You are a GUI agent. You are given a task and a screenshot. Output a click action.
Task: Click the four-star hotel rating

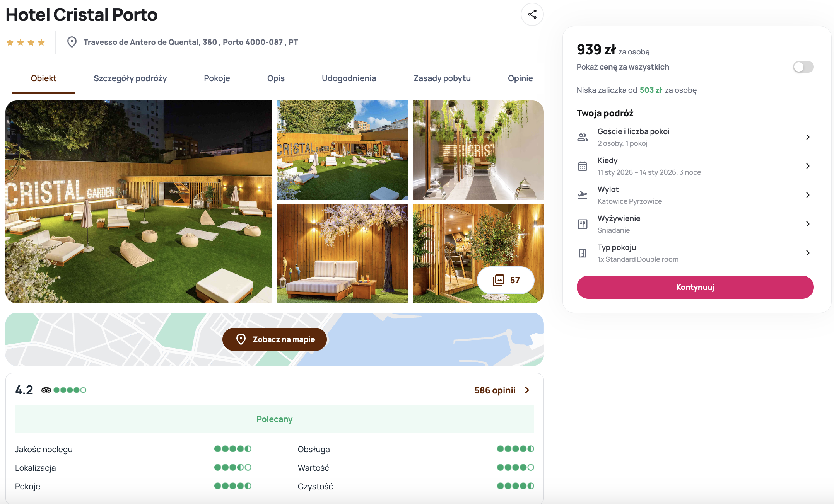(26, 43)
